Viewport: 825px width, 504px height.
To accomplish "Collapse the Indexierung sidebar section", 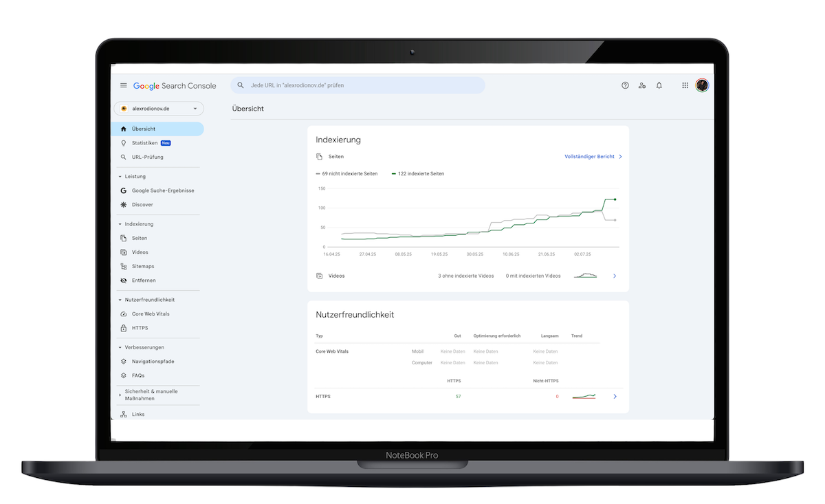I will (x=120, y=224).
